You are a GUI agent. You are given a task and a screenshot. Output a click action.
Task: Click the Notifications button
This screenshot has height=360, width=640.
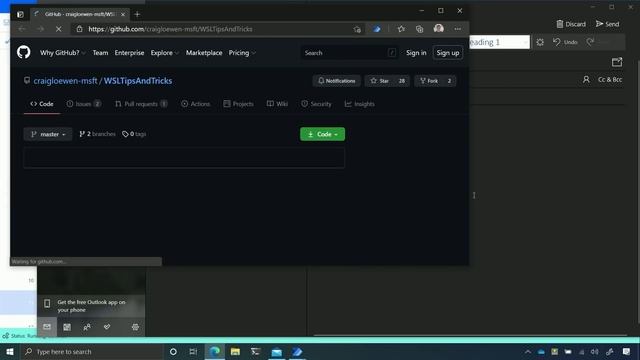[x=337, y=81]
